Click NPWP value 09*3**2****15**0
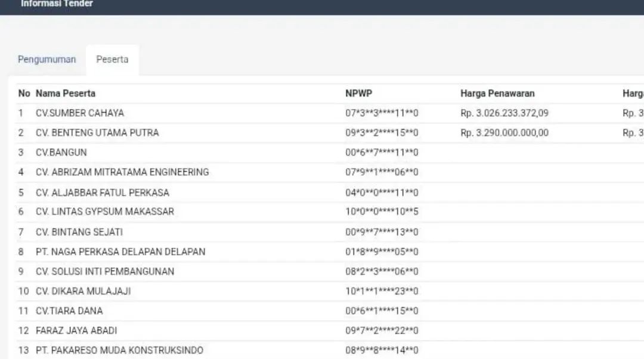This screenshot has width=644, height=359. [382, 132]
